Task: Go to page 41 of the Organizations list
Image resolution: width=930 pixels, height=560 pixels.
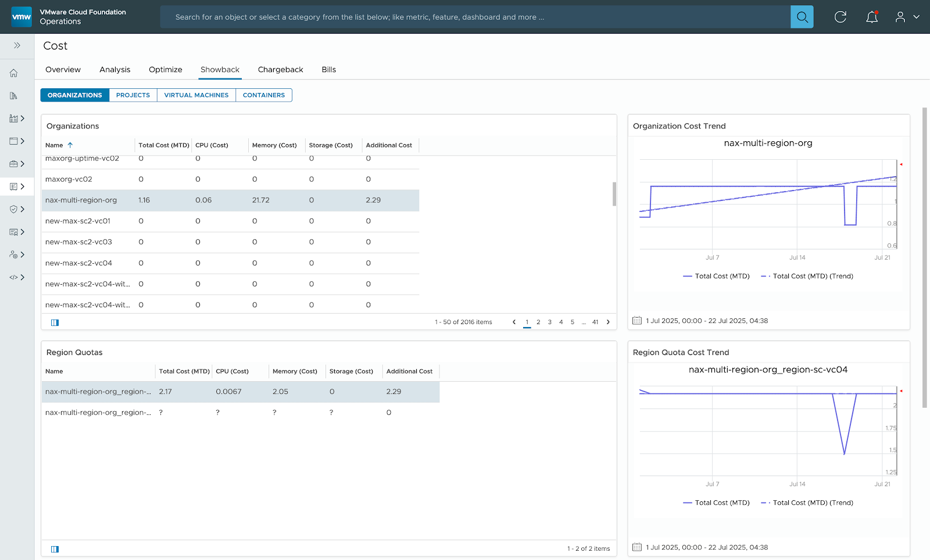Action: coord(595,322)
